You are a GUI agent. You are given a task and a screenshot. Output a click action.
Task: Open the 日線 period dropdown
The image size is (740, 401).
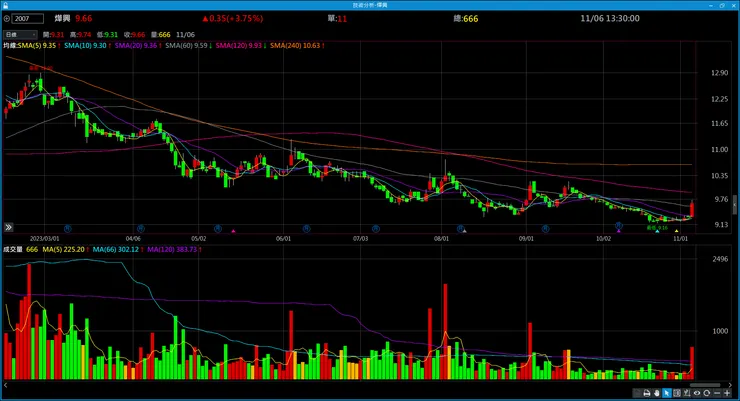pos(20,34)
